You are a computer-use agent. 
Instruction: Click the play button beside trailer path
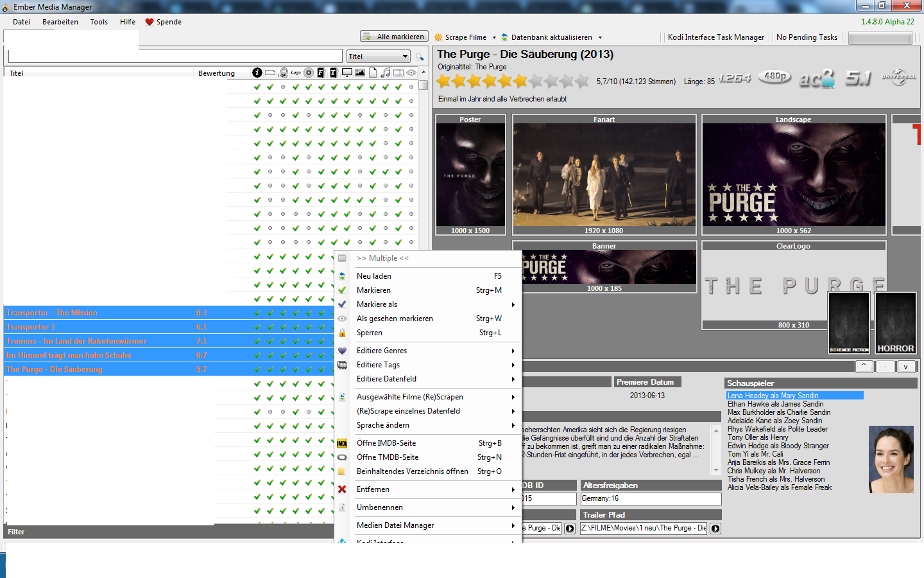point(715,529)
